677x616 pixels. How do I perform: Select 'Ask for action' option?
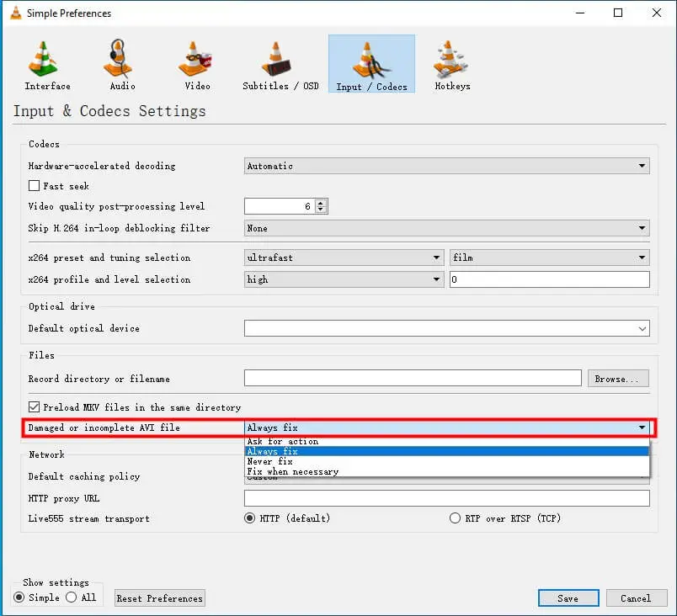[x=282, y=441]
